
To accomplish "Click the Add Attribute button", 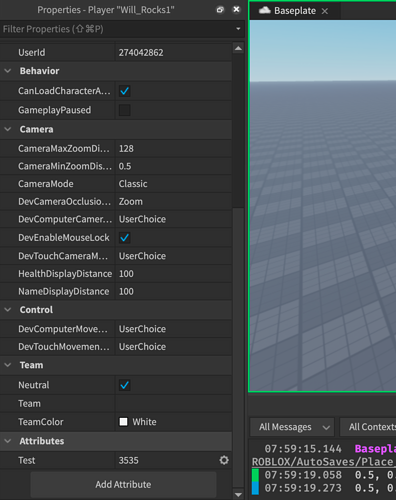I will click(123, 484).
